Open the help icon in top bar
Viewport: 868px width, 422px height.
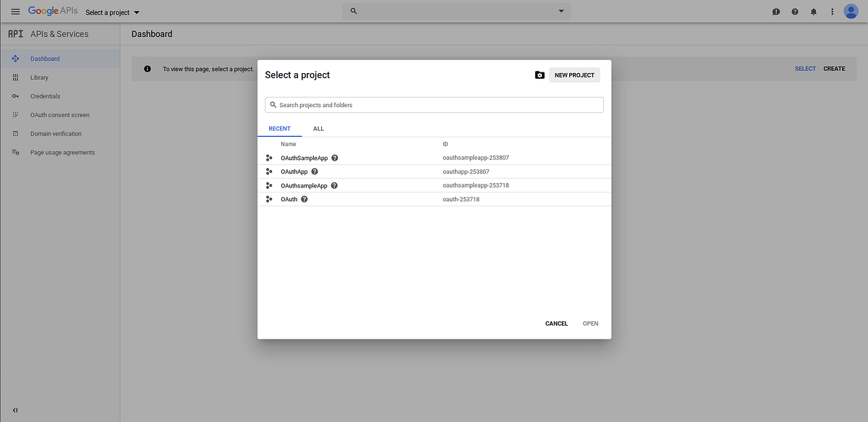coord(794,11)
